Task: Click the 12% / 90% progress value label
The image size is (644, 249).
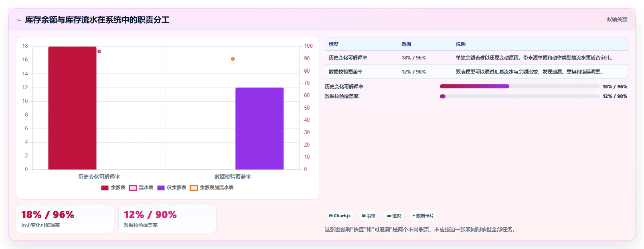Action: pyautogui.click(x=615, y=96)
